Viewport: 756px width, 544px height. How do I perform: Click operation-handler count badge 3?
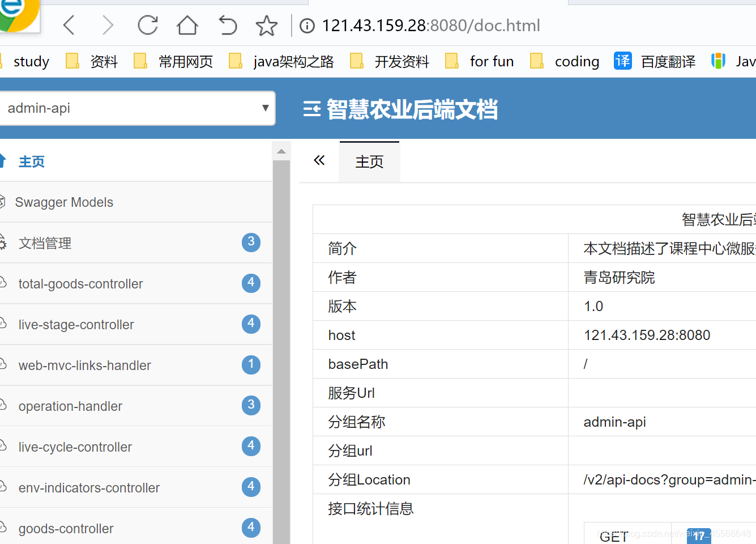pos(251,405)
